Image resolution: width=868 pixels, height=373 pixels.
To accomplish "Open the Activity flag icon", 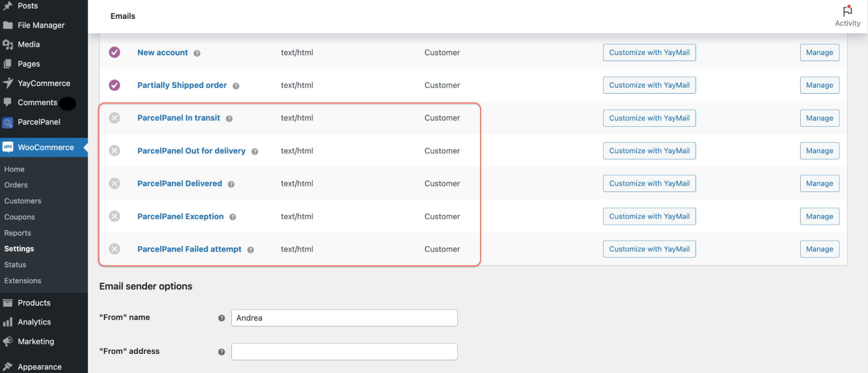I will point(847,10).
